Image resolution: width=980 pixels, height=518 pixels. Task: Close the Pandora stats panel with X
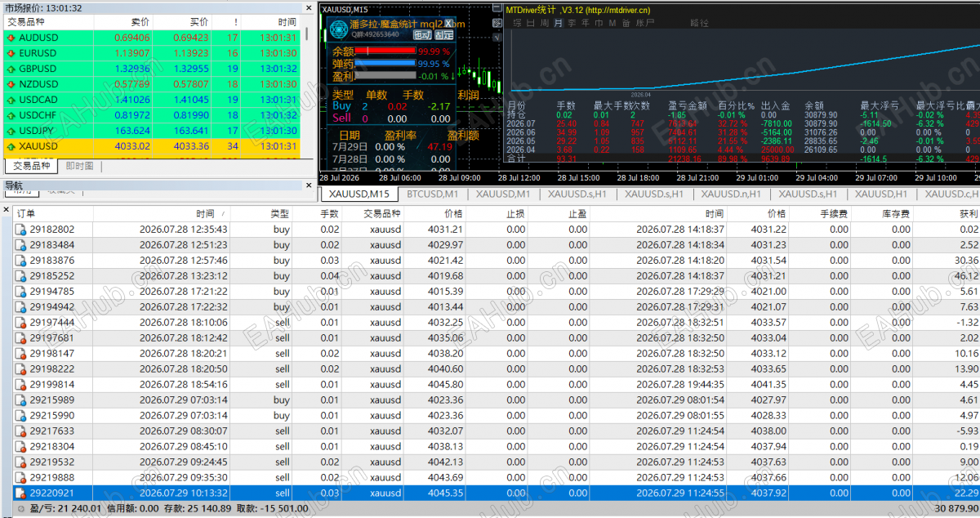pyautogui.click(x=448, y=23)
